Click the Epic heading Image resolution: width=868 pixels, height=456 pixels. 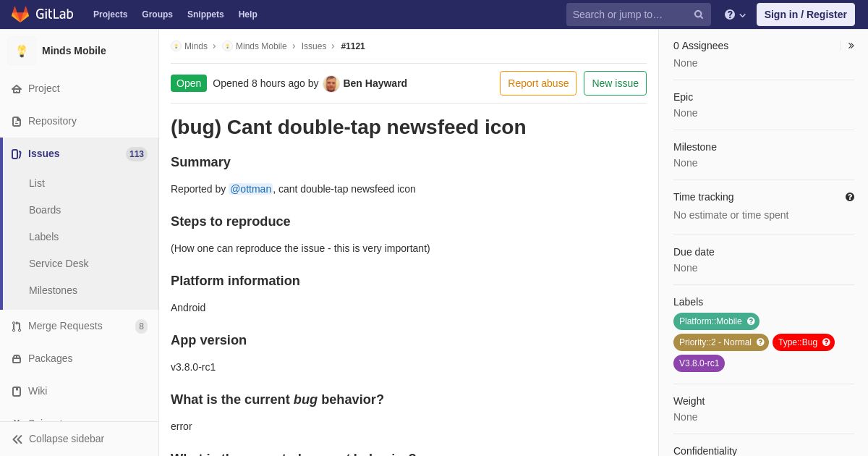pyautogui.click(x=683, y=97)
